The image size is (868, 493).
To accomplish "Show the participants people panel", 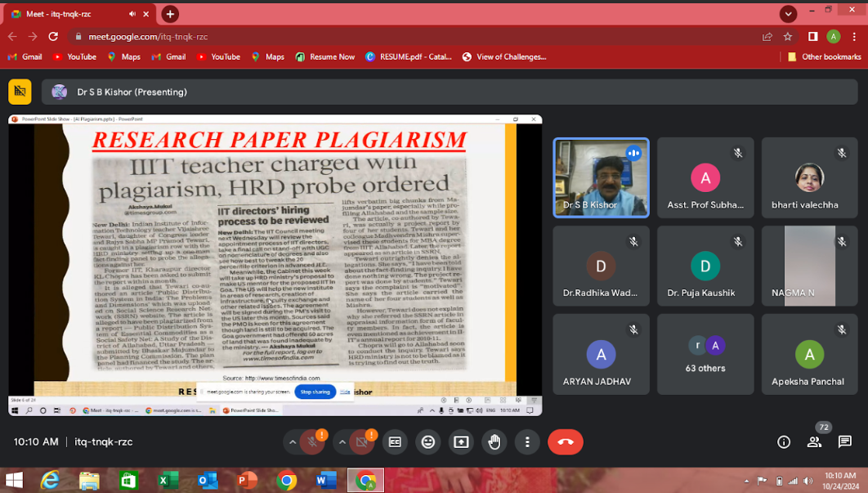I will click(814, 442).
